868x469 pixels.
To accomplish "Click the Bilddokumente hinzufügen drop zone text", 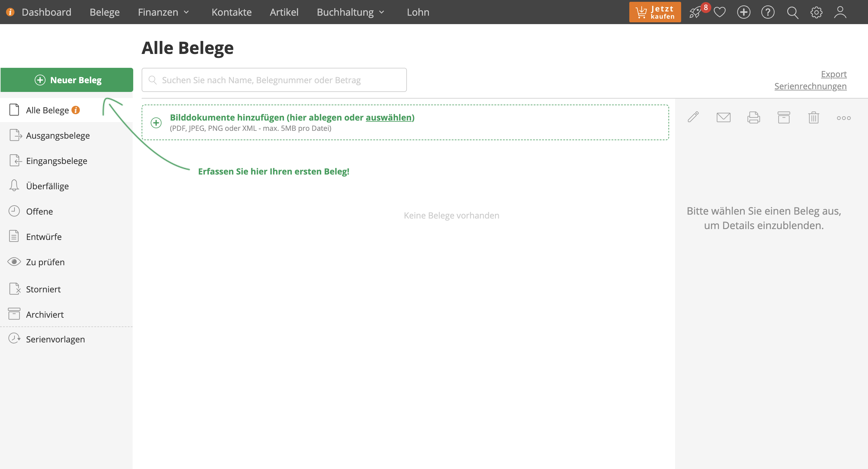I will pyautogui.click(x=292, y=117).
